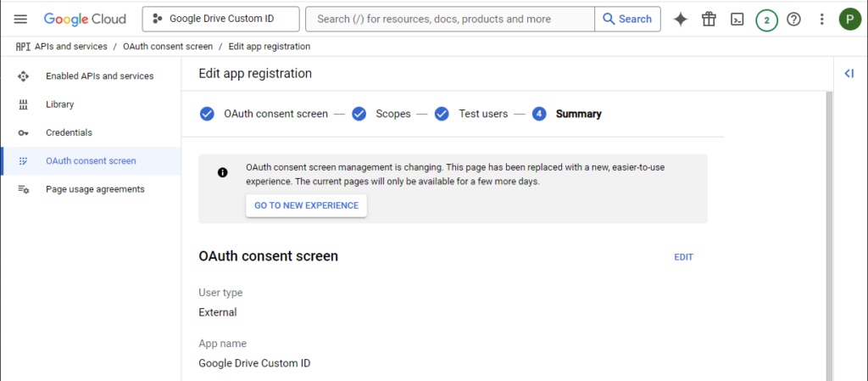
Task: Activate Cloud Shell terminal icon
Action: click(x=737, y=20)
